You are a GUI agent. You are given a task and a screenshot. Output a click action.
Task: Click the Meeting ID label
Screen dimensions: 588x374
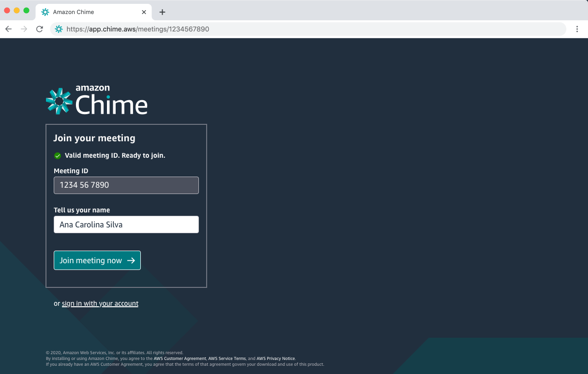(71, 171)
